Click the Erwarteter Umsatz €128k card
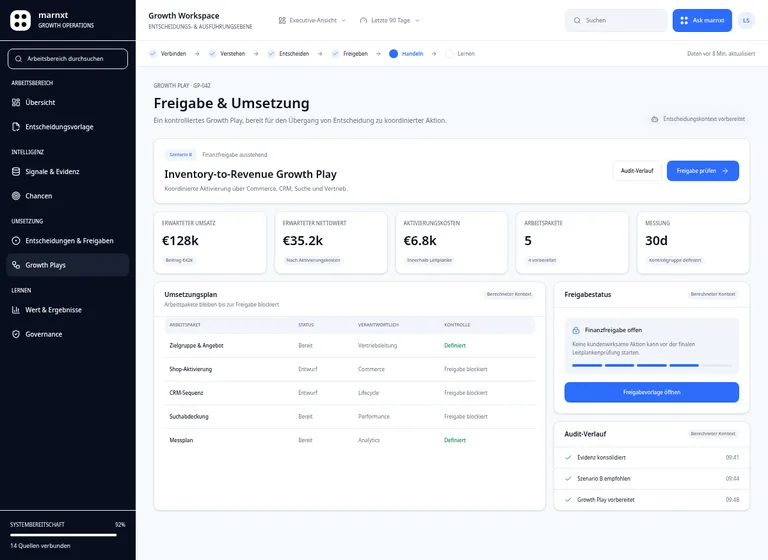 coord(210,243)
